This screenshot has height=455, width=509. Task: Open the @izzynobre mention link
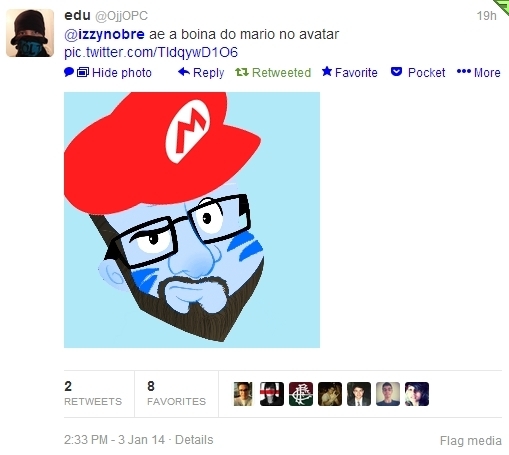coord(104,34)
